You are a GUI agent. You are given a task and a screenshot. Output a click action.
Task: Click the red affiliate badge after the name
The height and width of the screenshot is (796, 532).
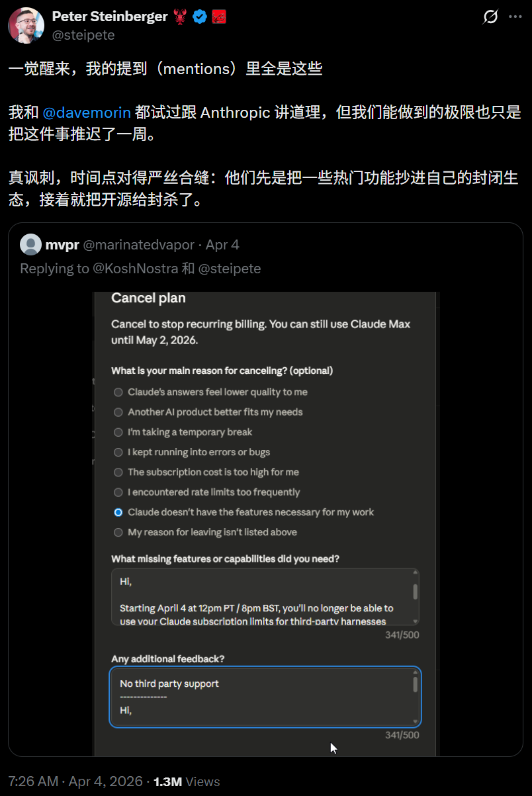click(x=219, y=17)
